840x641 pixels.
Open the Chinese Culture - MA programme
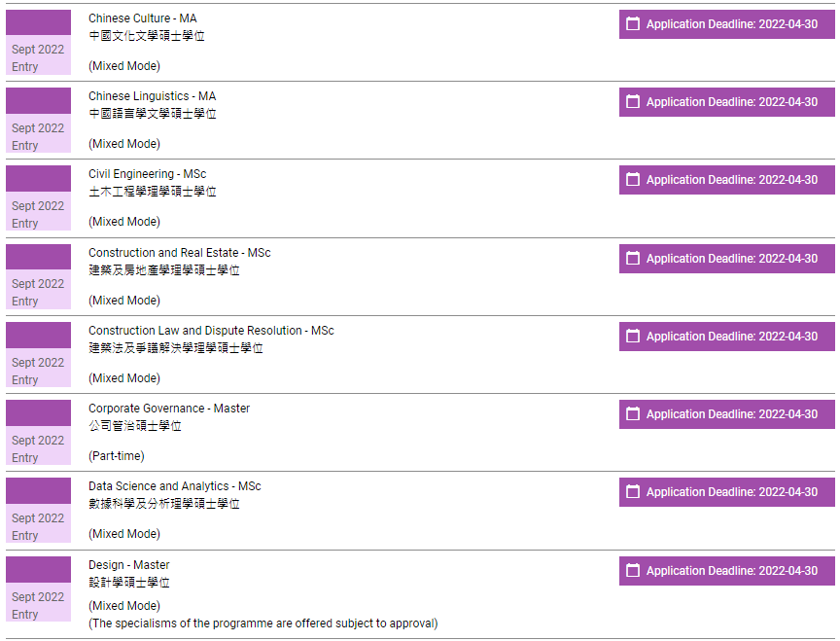pos(142,18)
